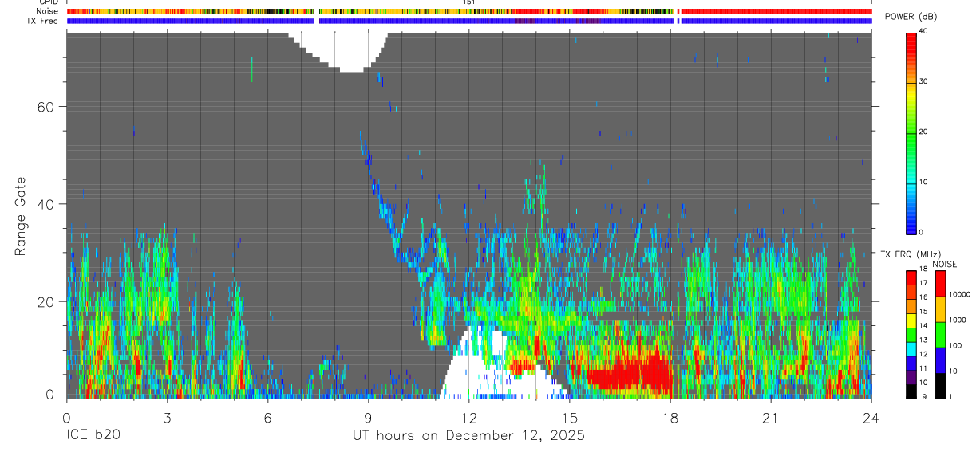Click x-axis hour tick label '21'
980x452 pixels.
point(770,419)
